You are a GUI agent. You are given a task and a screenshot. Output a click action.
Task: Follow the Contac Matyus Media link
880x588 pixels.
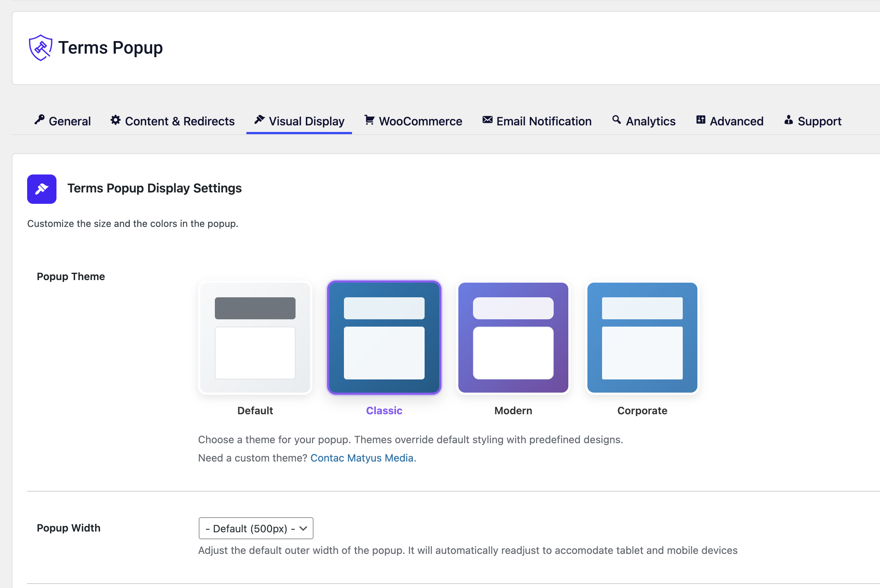point(362,458)
